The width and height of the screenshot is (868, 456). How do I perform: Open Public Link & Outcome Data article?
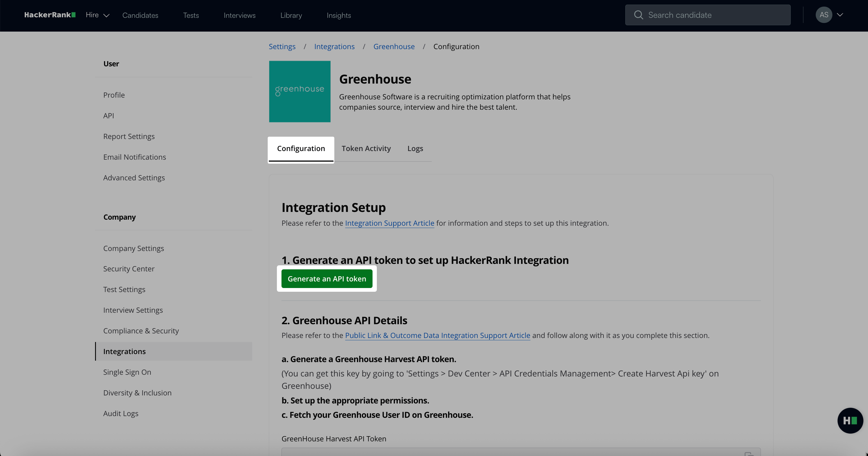[437, 335]
